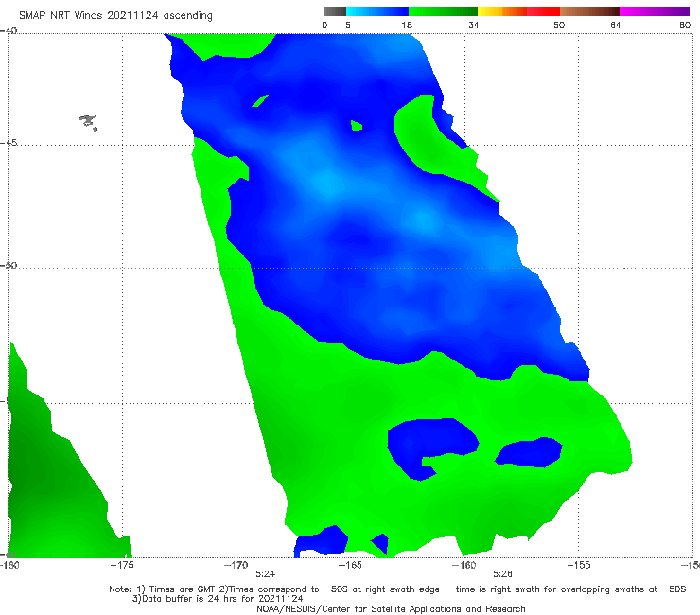700x615 pixels.
Task: Click the '-175' longitude axis label
Action: tap(122, 565)
